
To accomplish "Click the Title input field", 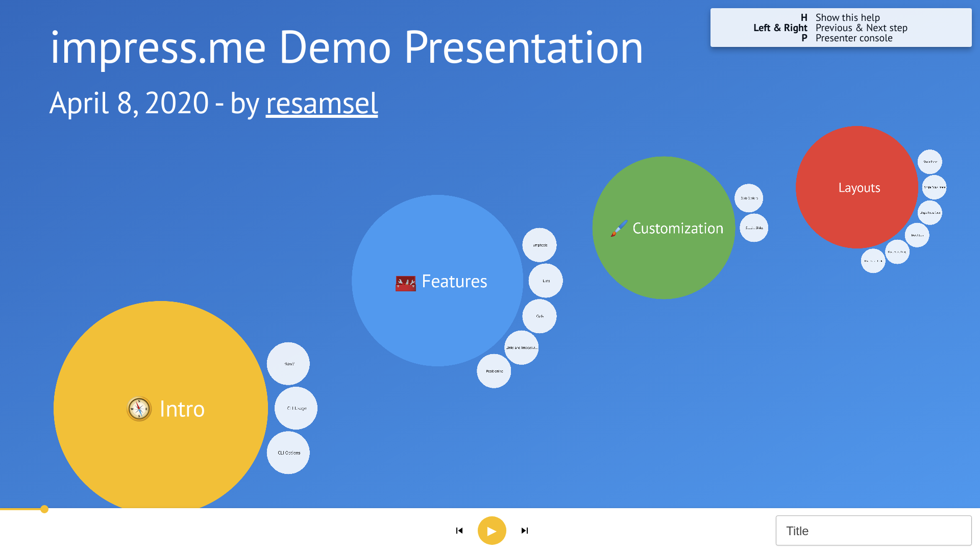I will tap(873, 531).
